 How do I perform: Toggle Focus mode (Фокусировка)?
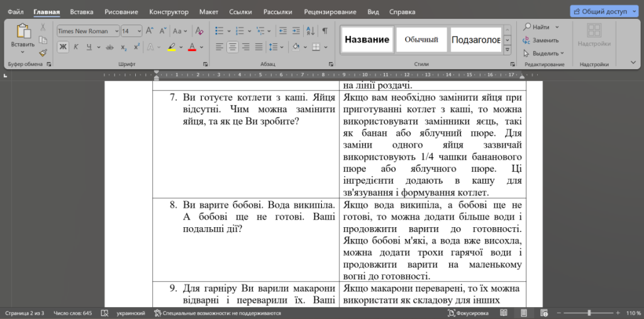tap(468, 313)
